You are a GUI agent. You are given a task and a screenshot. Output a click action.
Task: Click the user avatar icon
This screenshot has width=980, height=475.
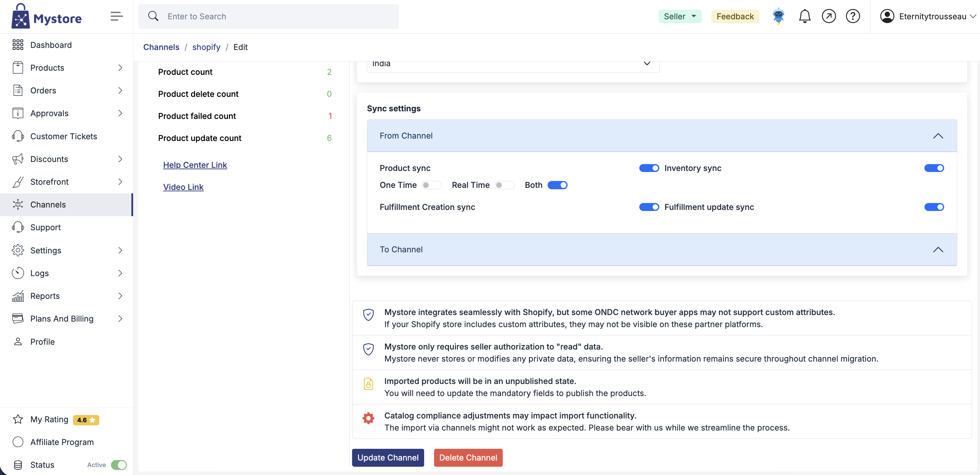point(887,16)
